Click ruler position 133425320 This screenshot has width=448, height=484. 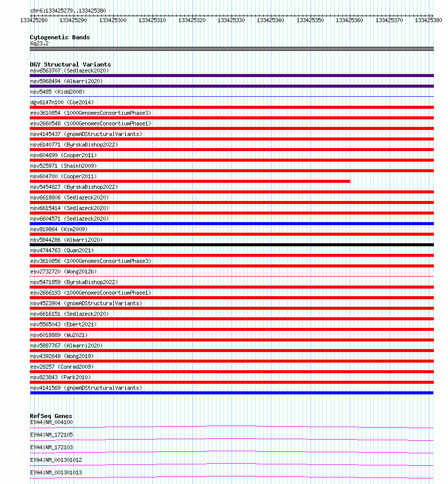point(192,20)
